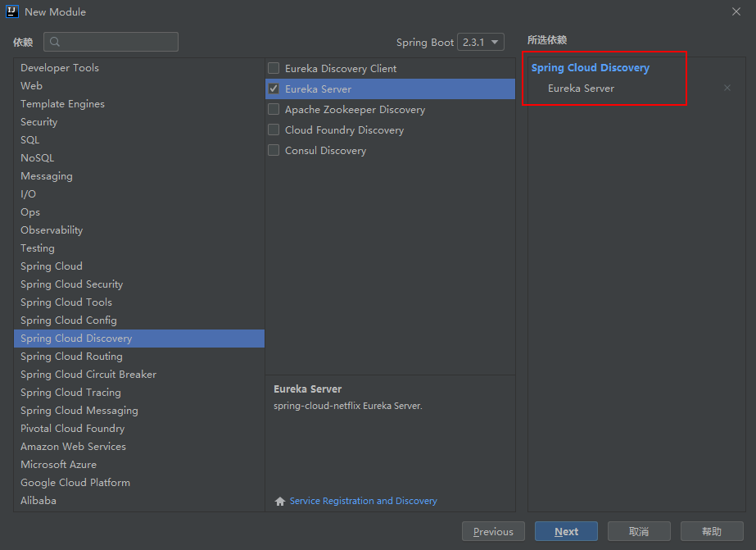Click the IntelliJ logo in title bar
This screenshot has width=756, height=550.
(12, 11)
